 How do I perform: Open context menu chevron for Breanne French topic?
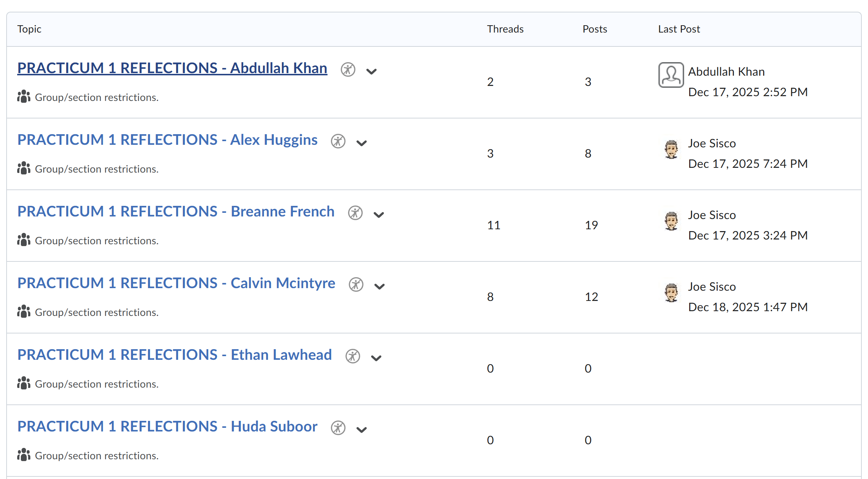tap(379, 215)
